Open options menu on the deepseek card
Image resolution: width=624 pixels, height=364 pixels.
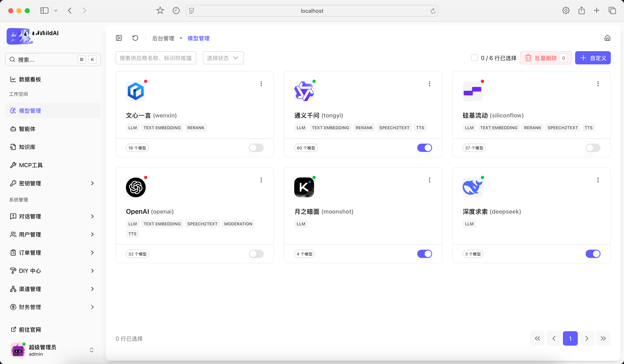(598, 180)
